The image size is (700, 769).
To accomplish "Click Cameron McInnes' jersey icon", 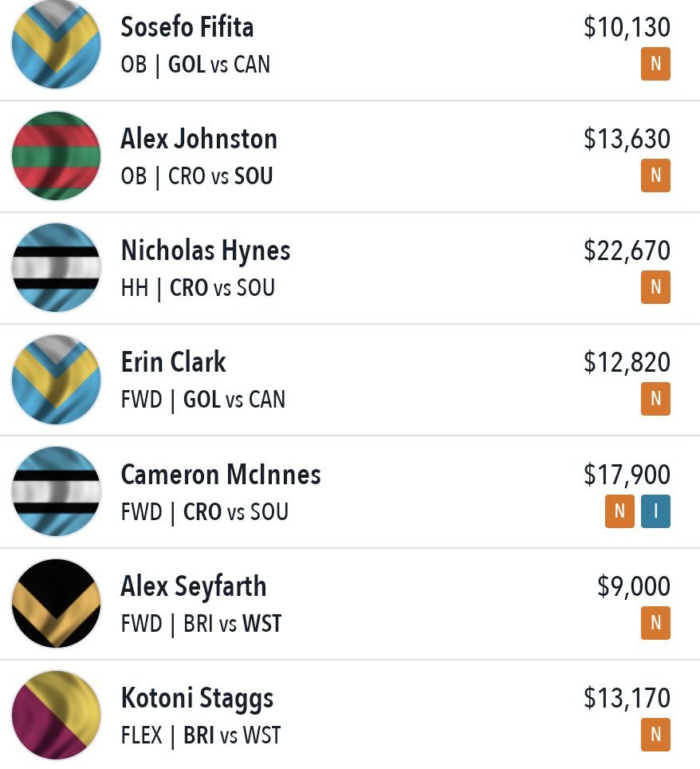I will click(x=56, y=491).
